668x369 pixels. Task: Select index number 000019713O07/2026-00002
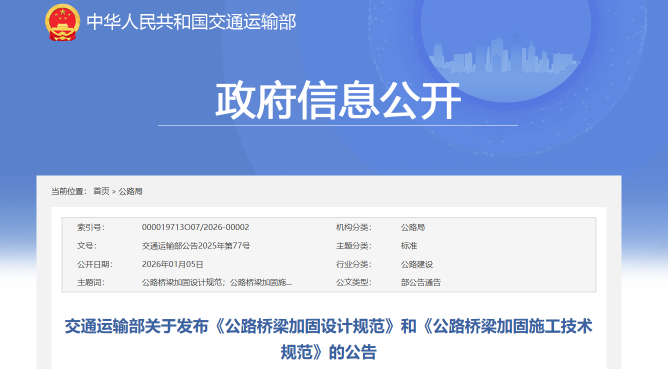[196, 227]
